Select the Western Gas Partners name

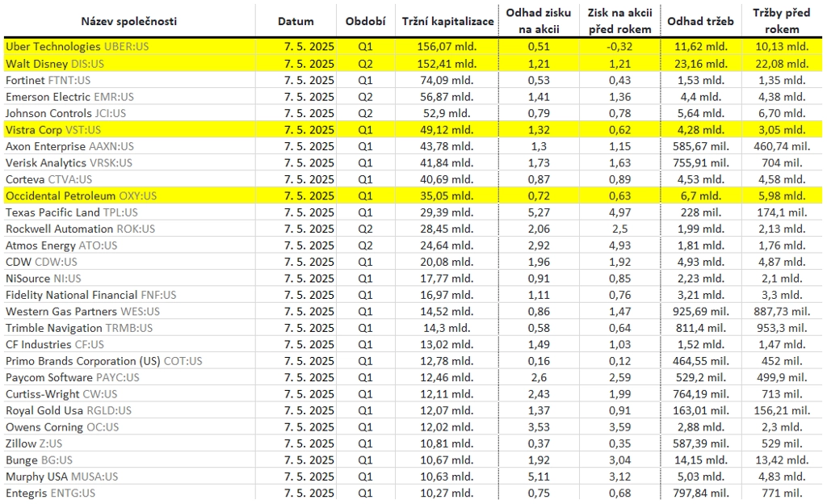point(61,312)
